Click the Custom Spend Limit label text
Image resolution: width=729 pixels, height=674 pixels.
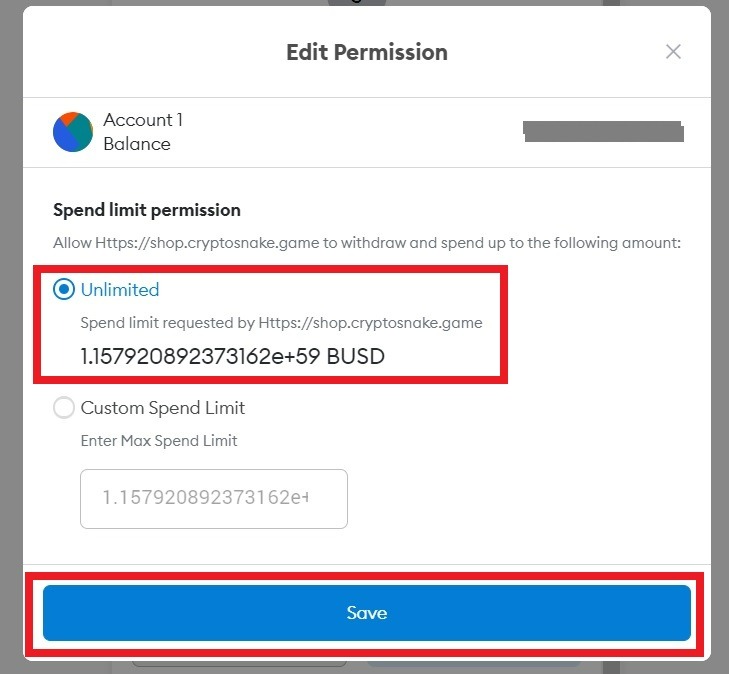pyautogui.click(x=163, y=408)
